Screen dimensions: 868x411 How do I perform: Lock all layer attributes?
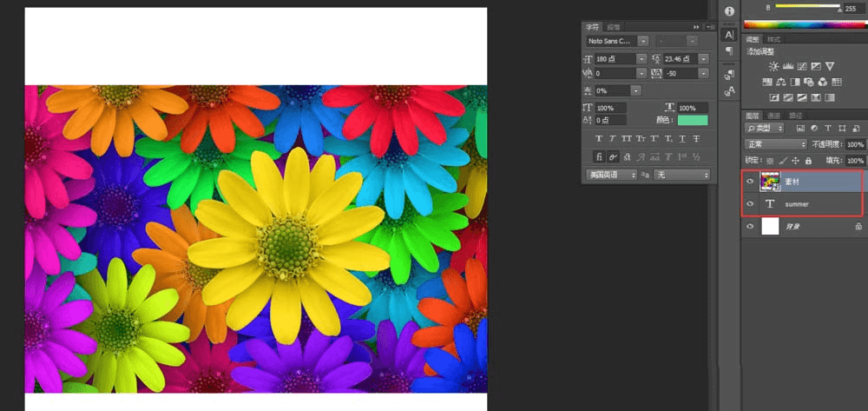click(x=808, y=161)
